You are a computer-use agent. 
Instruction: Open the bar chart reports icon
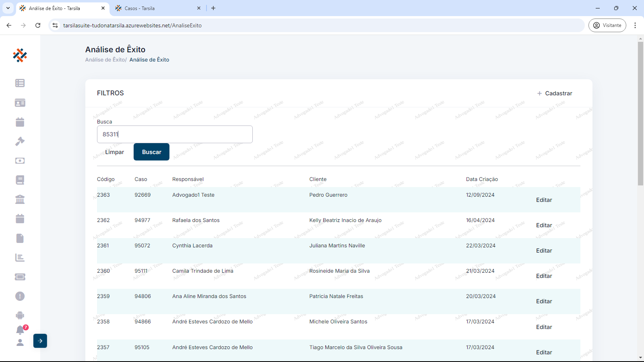tap(20, 258)
